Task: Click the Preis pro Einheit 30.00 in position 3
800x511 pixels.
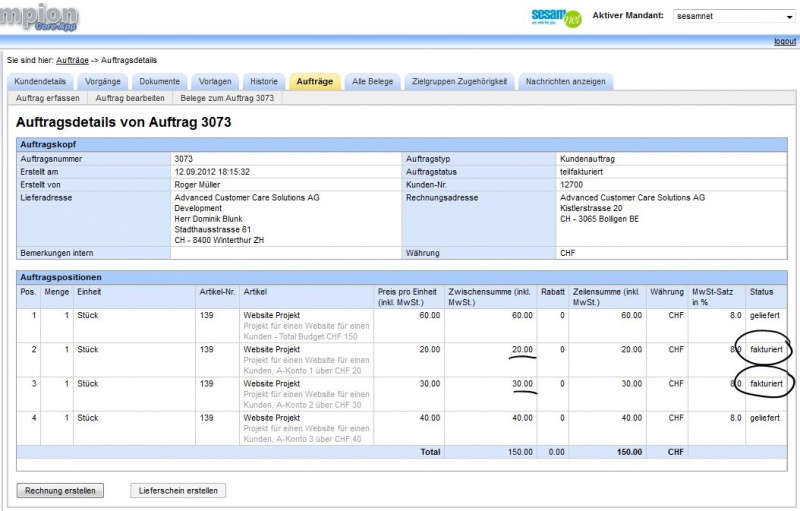Action: coord(430,384)
